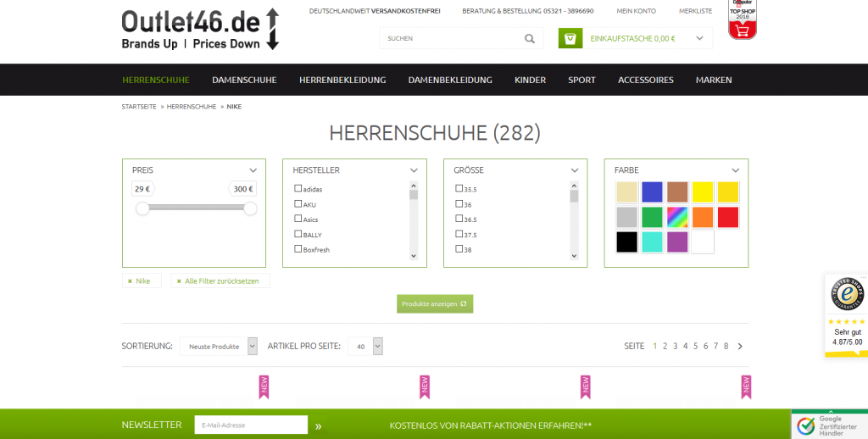Image resolution: width=868 pixels, height=439 pixels.
Task: Open the Sortierung dropdown
Action: tap(219, 346)
